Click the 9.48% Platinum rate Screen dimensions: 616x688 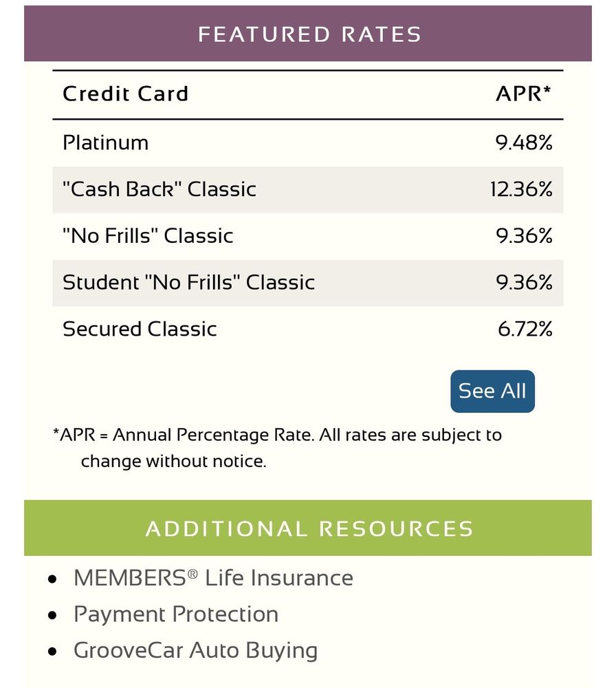pyautogui.click(x=526, y=143)
